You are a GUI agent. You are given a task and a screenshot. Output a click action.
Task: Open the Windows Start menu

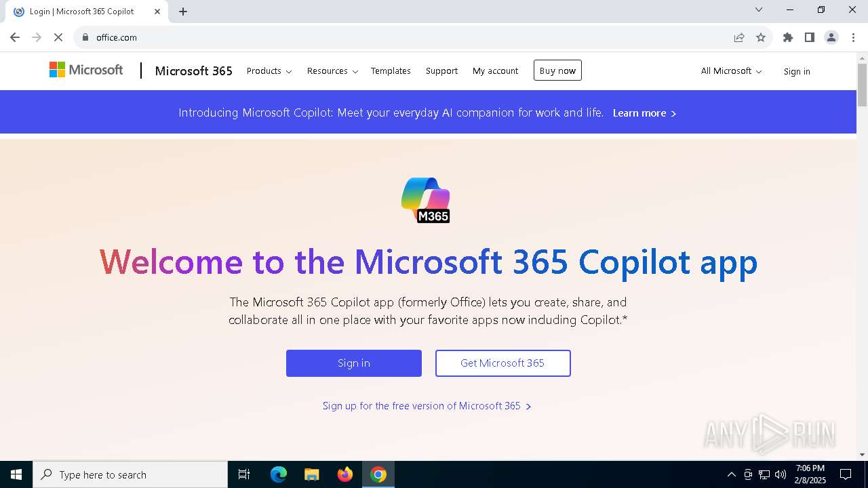tap(16, 474)
